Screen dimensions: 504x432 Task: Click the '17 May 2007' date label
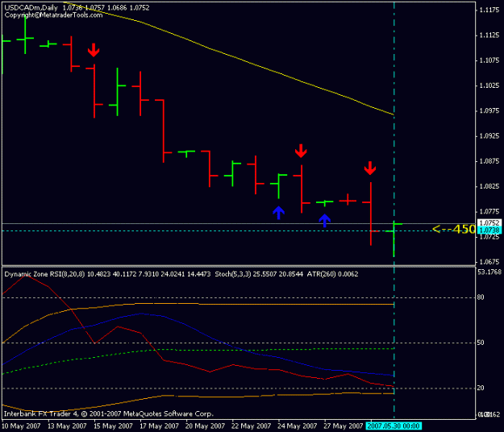[159, 426]
